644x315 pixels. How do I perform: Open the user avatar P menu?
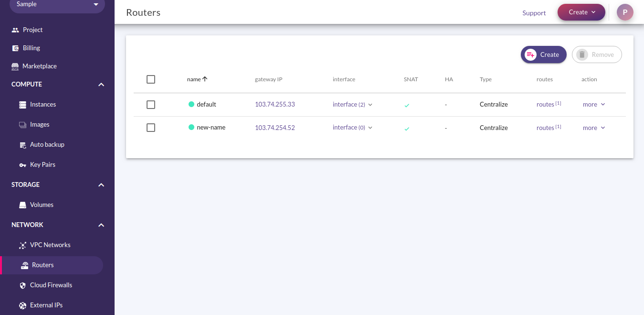tap(625, 12)
